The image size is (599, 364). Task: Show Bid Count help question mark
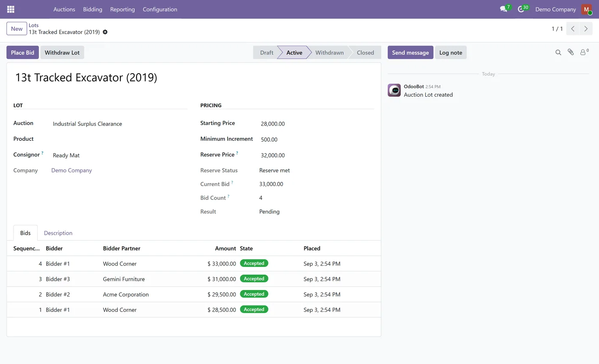click(228, 196)
